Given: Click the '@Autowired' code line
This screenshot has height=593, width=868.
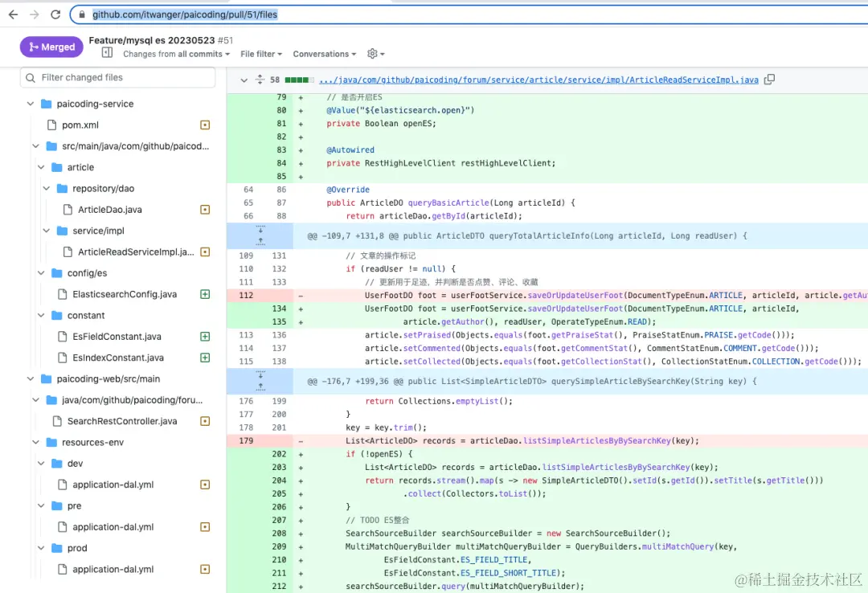Looking at the screenshot, I should tap(350, 150).
